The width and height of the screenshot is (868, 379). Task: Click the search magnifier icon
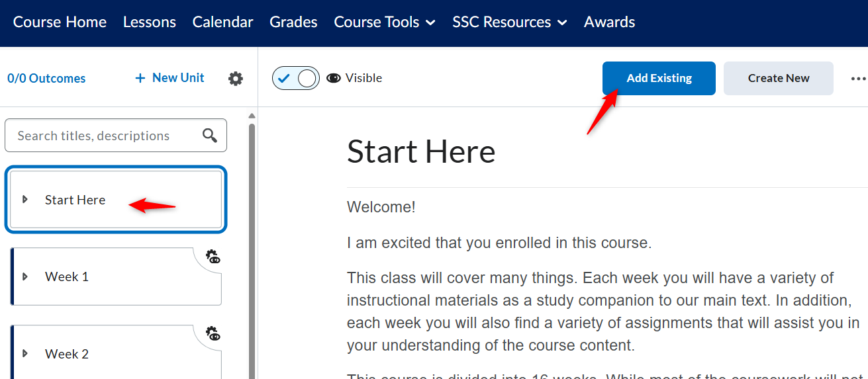coord(210,136)
